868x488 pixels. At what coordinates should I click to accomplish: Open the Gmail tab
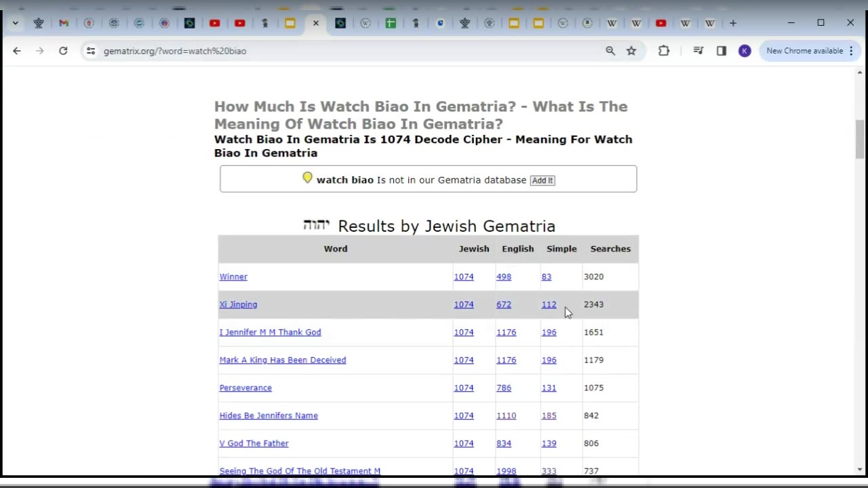pos(64,23)
